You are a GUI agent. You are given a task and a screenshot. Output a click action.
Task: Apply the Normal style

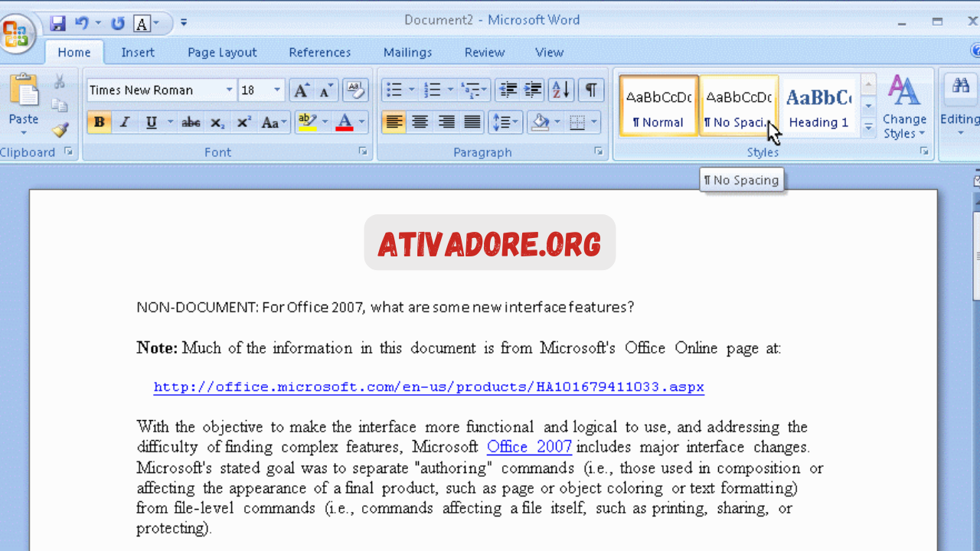658,106
